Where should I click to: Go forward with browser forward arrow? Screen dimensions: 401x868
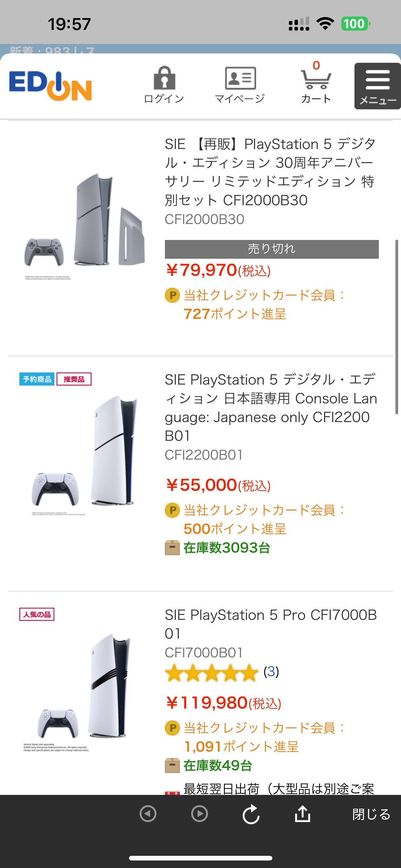(200, 814)
